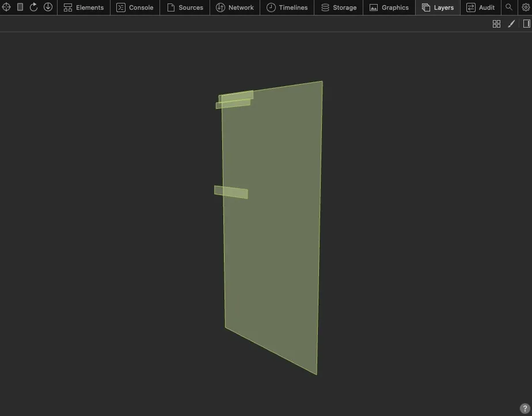Show the Timelines tab
532x416 pixels.
[x=287, y=7]
